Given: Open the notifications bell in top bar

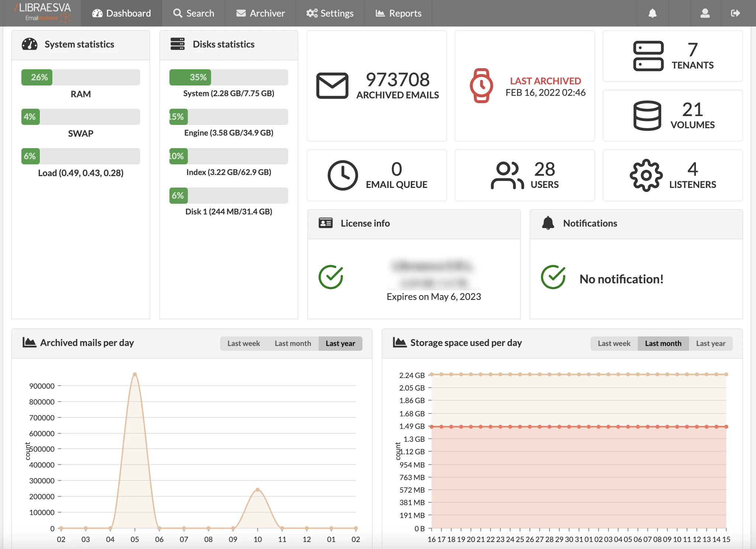Looking at the screenshot, I should click(x=652, y=13).
